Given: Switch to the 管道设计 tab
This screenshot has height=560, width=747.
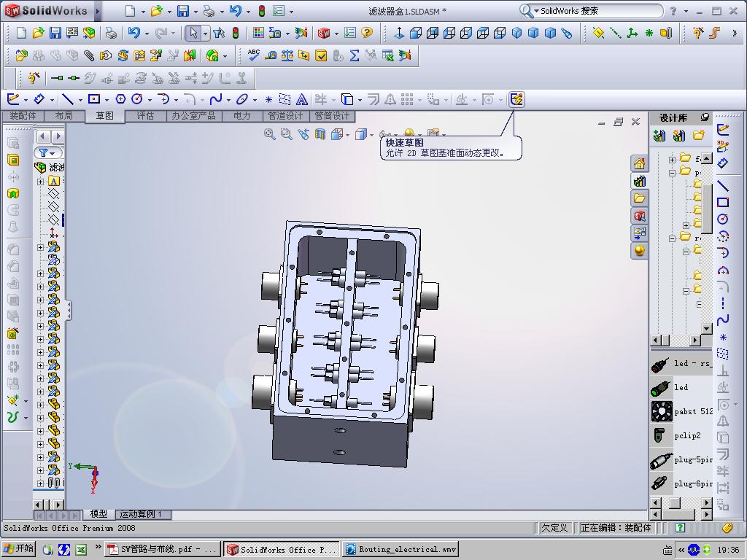Looking at the screenshot, I should coord(285,116).
